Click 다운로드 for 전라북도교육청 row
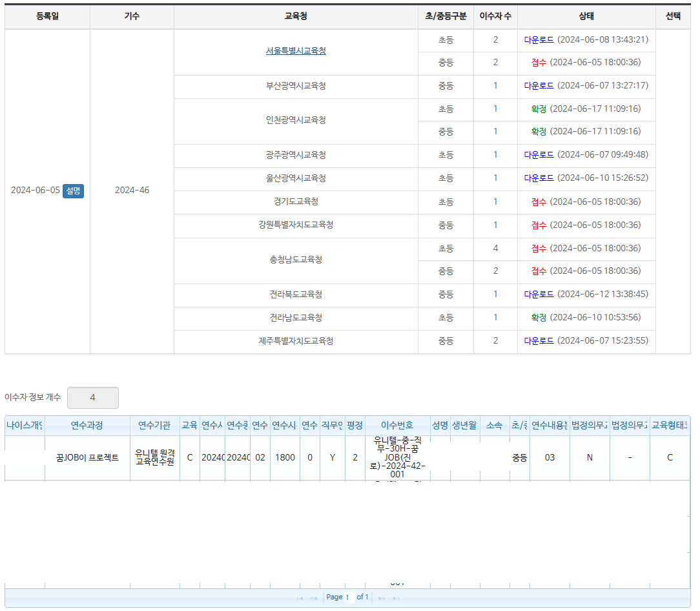The height and width of the screenshot is (611, 700). click(x=539, y=295)
